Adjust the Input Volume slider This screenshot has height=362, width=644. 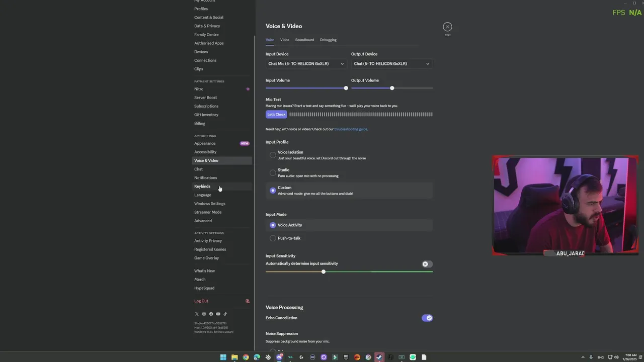point(346,88)
